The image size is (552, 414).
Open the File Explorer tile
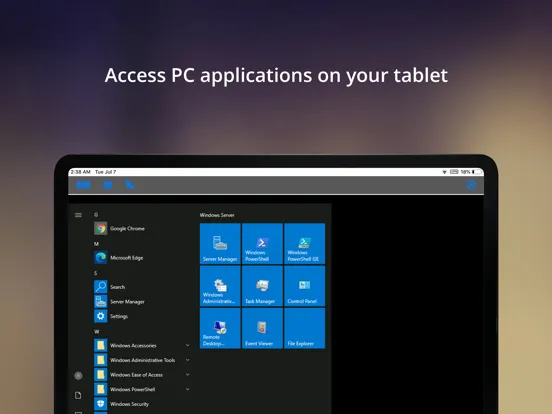click(305, 328)
